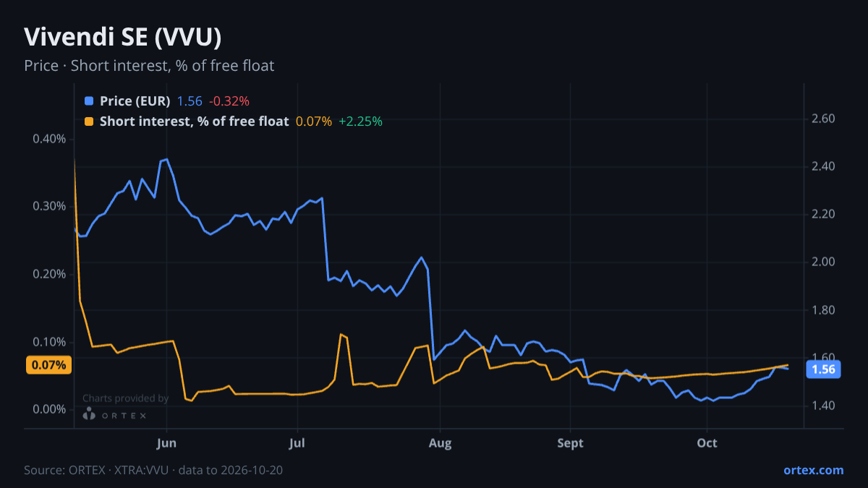Click the 2.40 right axis label

[824, 166]
